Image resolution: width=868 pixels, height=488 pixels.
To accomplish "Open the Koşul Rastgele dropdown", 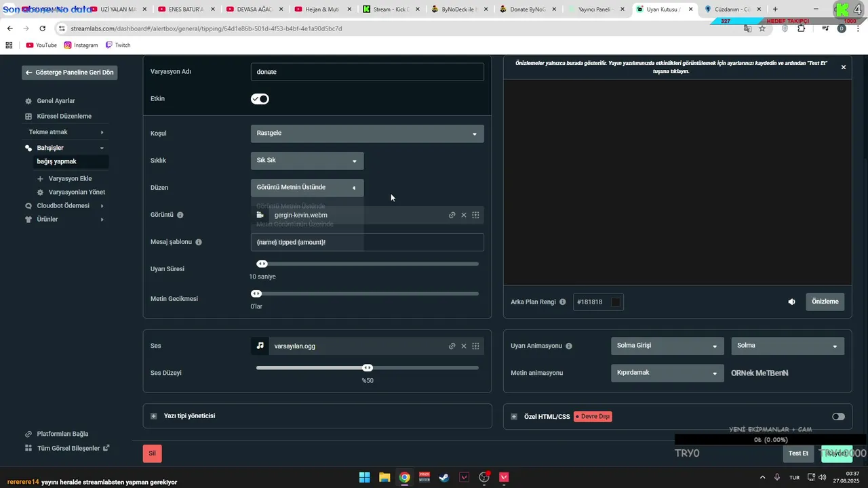I will pos(368,134).
